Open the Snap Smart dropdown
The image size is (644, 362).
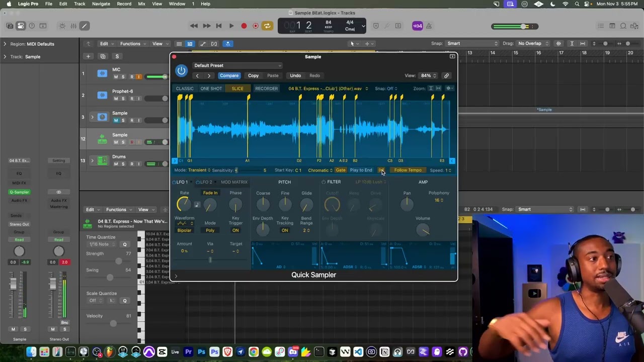(471, 44)
